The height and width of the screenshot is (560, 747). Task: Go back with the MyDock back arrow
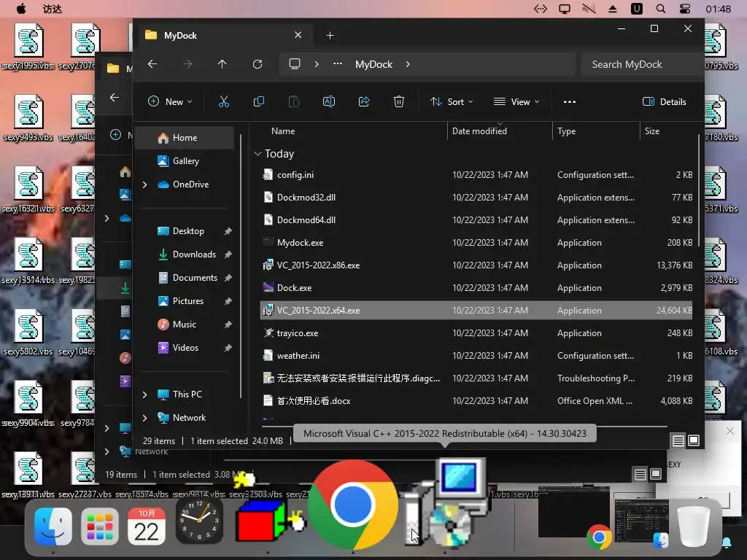[x=152, y=64]
